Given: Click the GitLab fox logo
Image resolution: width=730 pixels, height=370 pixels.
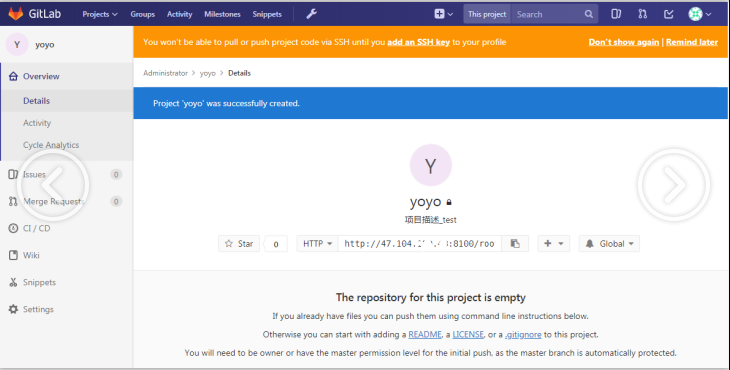Looking at the screenshot, I should (x=15, y=14).
